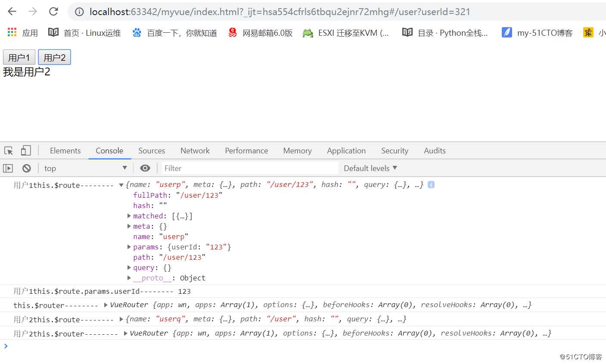This screenshot has width=606, height=364.
Task: Open the ESXI 迁移至KVM bookmark
Action: click(x=345, y=33)
